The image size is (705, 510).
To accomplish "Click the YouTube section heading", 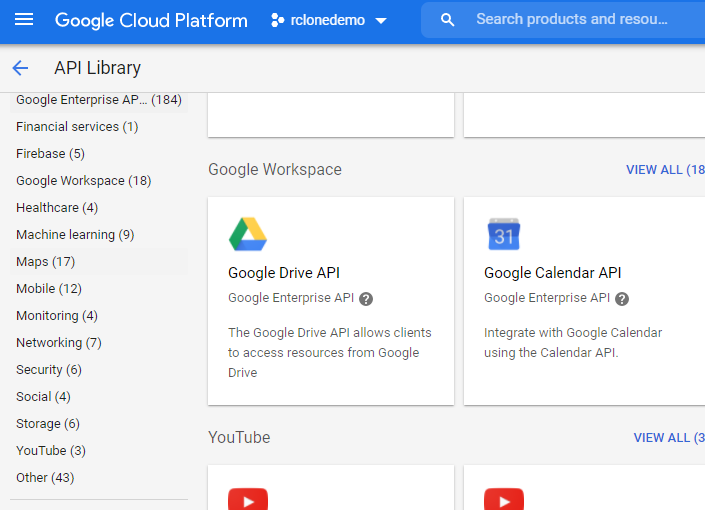I will pyautogui.click(x=239, y=438).
